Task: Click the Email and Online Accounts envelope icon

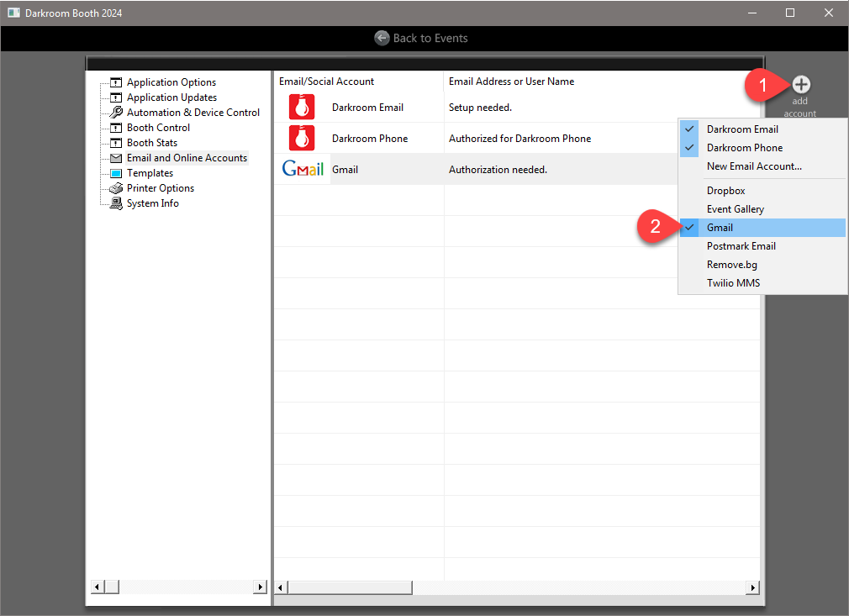Action: click(x=116, y=158)
